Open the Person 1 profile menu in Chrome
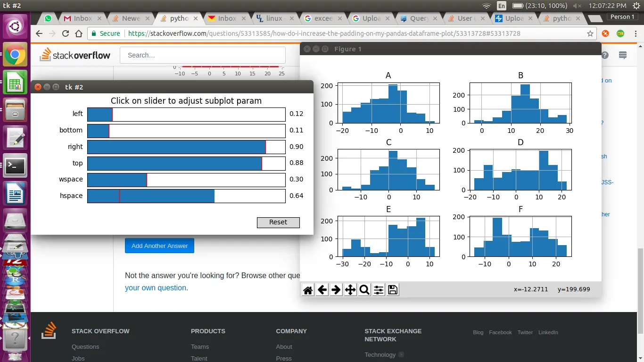This screenshot has width=644, height=362. 622,17
